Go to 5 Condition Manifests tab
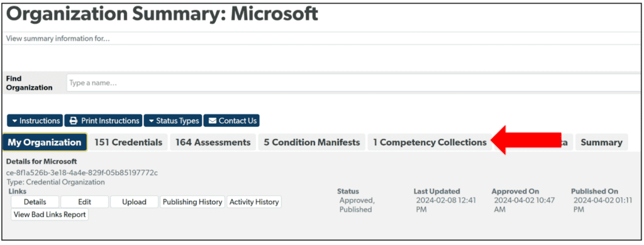The width and height of the screenshot is (644, 245). click(312, 143)
